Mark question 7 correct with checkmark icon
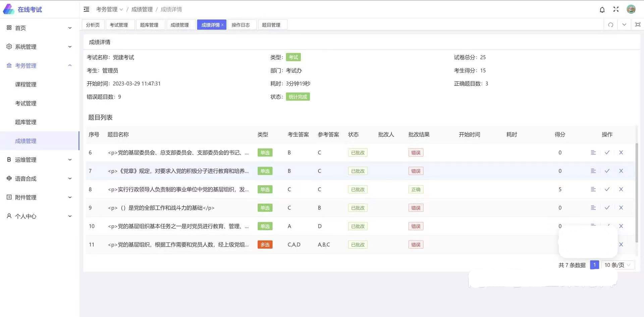This screenshot has height=317, width=644. click(x=607, y=171)
